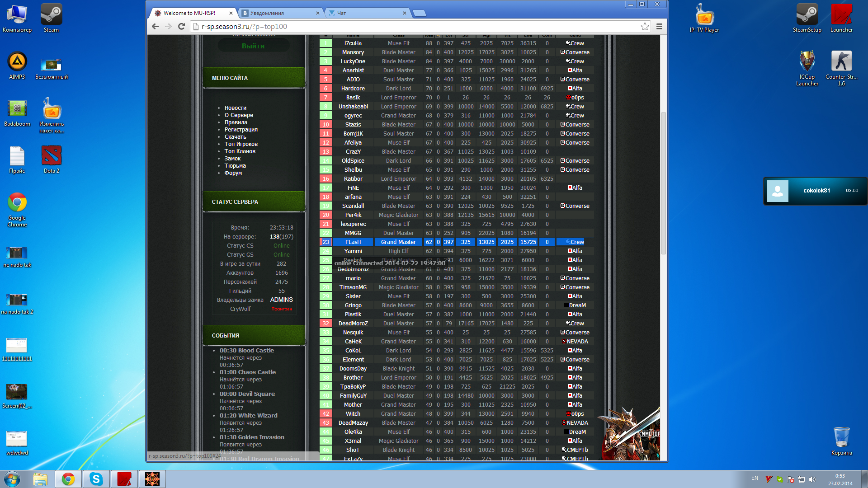This screenshot has width=868, height=488.
Task: Open the Steam desktop shortcut
Action: coord(51,18)
